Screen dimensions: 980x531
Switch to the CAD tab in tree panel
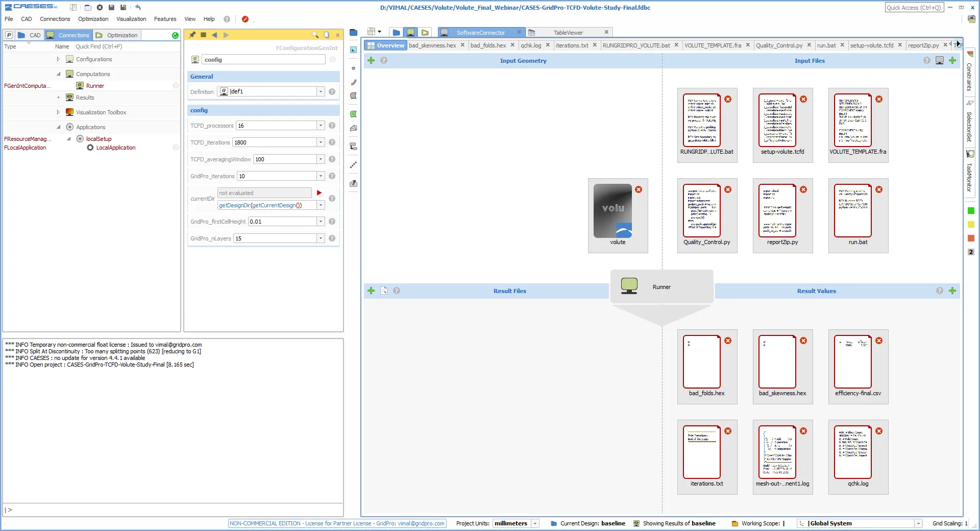pyautogui.click(x=30, y=35)
